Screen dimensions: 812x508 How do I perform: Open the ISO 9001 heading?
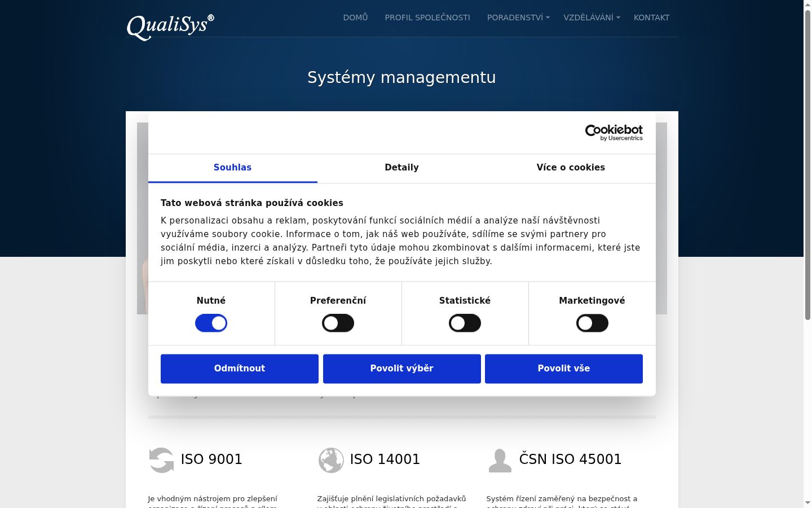point(211,459)
